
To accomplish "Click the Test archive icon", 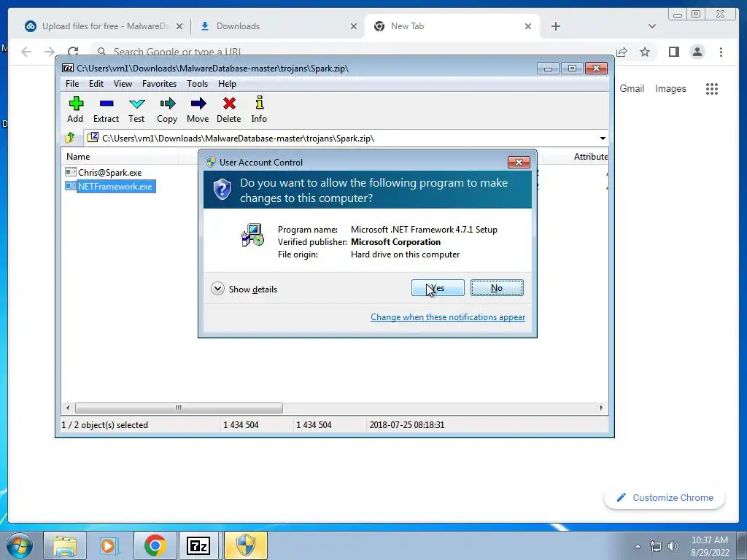I will [x=136, y=109].
